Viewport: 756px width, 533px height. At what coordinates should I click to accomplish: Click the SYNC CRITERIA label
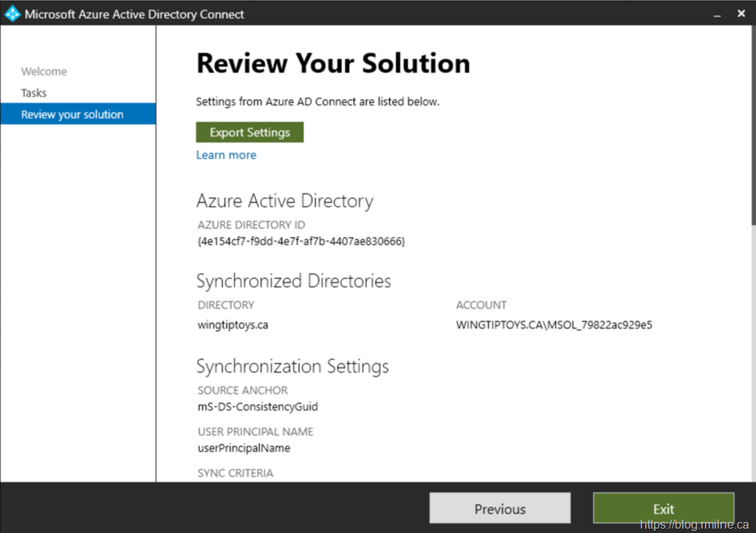(235, 473)
